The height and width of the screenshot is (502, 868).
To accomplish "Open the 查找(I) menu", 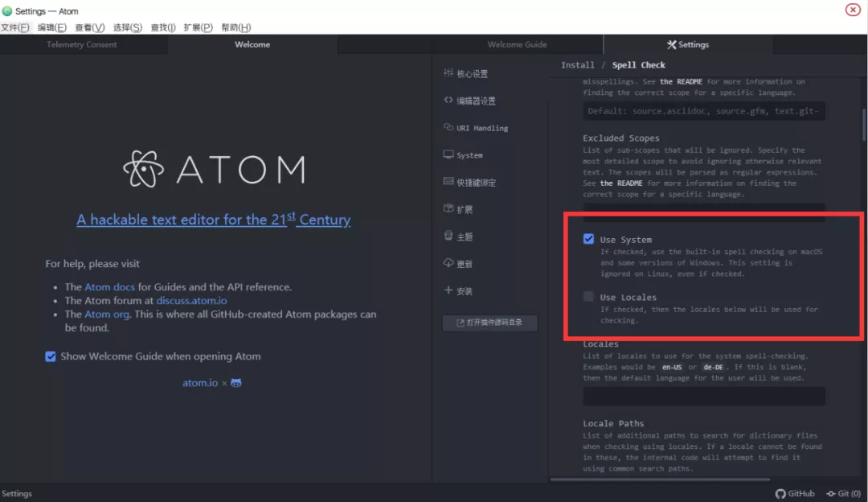I will [x=163, y=27].
